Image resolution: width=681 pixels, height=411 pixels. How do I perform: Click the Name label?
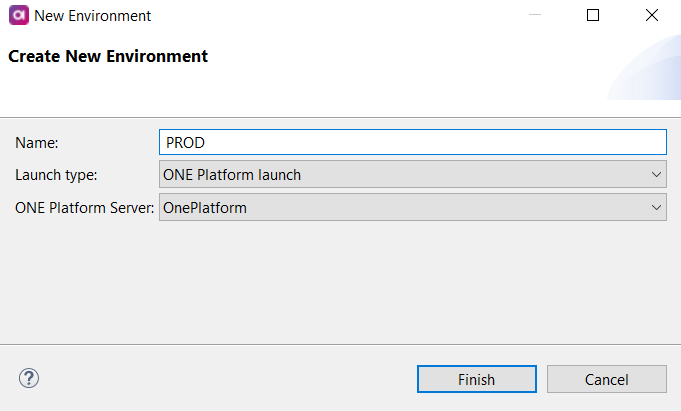tap(37, 143)
